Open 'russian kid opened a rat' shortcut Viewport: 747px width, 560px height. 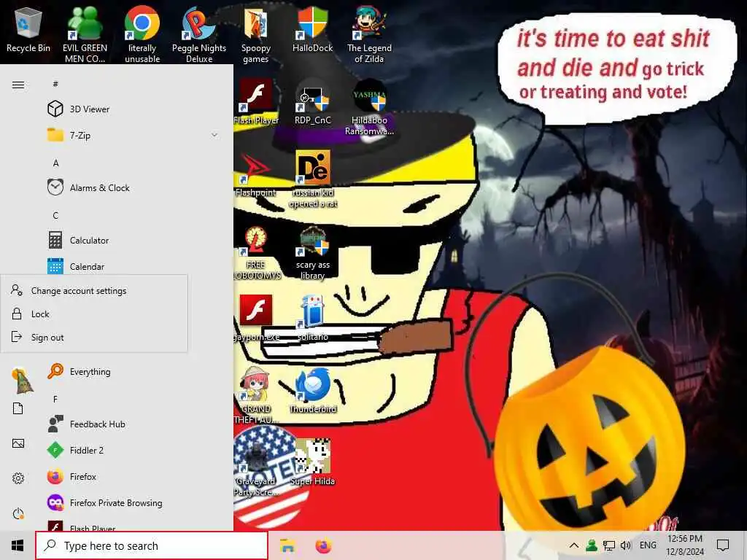coord(313,179)
